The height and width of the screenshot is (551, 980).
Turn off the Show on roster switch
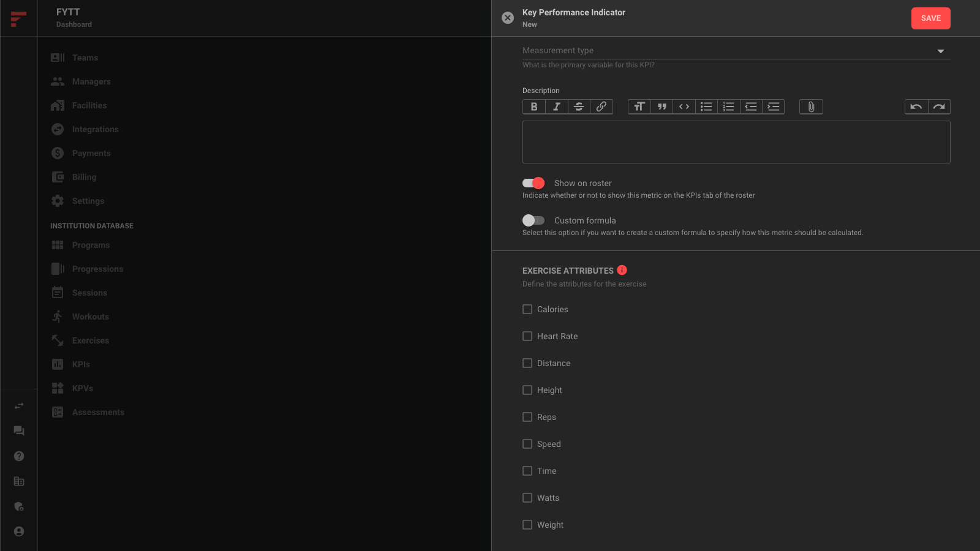[533, 183]
